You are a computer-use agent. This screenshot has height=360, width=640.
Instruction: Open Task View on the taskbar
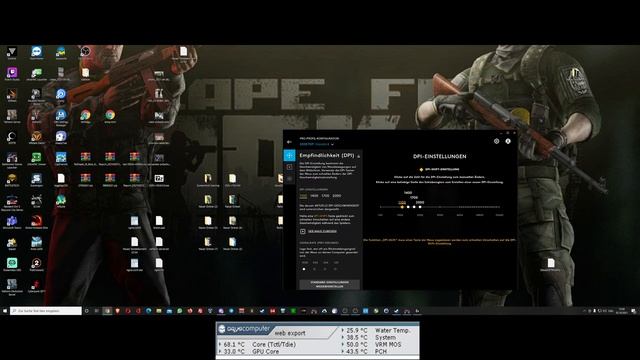tap(97, 311)
